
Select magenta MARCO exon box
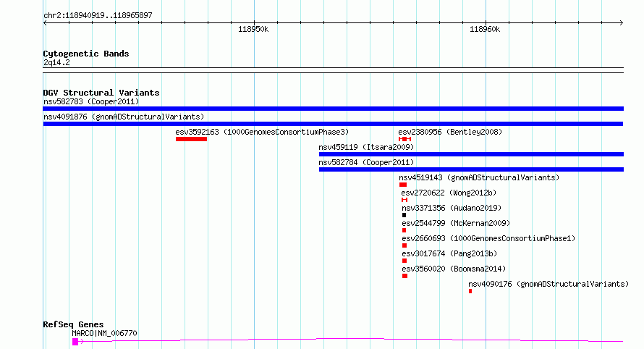[x=75, y=342]
